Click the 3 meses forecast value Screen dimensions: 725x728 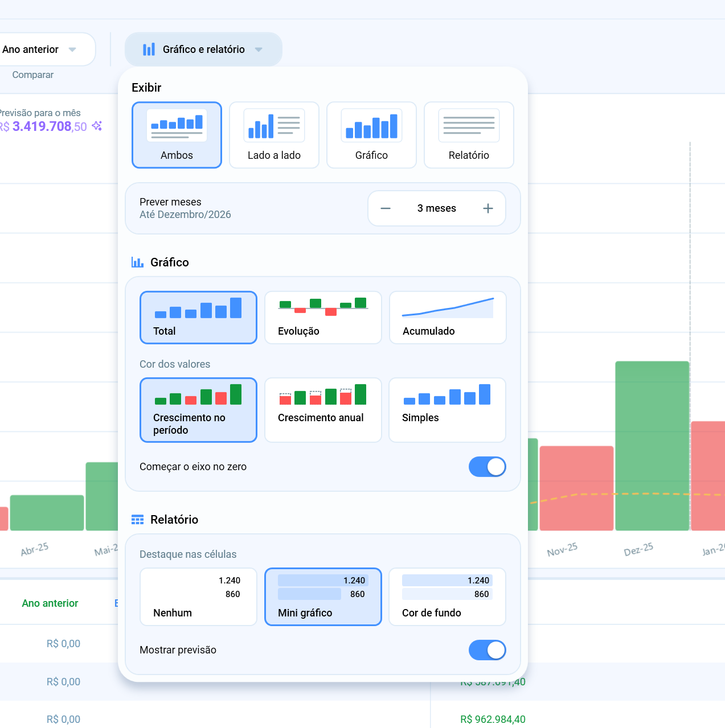point(437,208)
